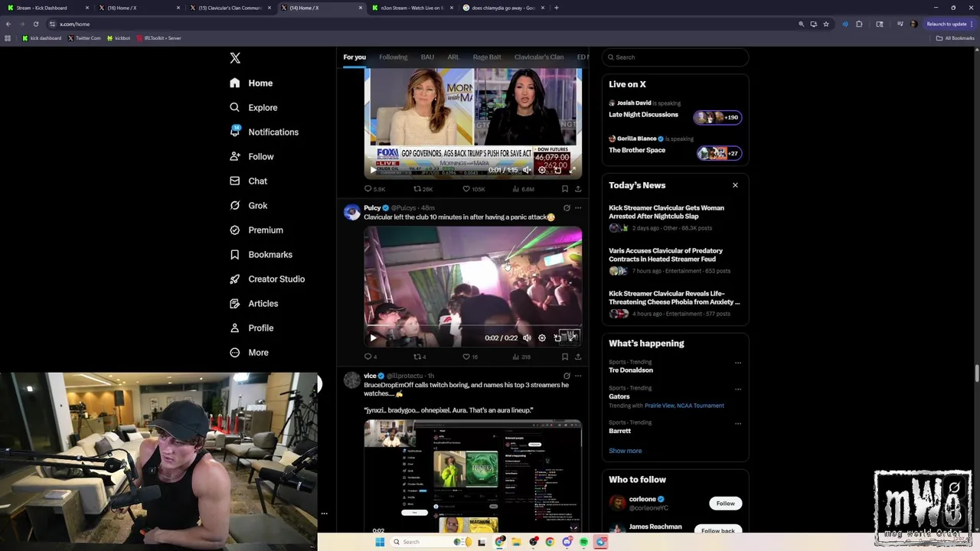The width and height of the screenshot is (980, 551).
Task: Click the X search field
Action: [x=675, y=57]
